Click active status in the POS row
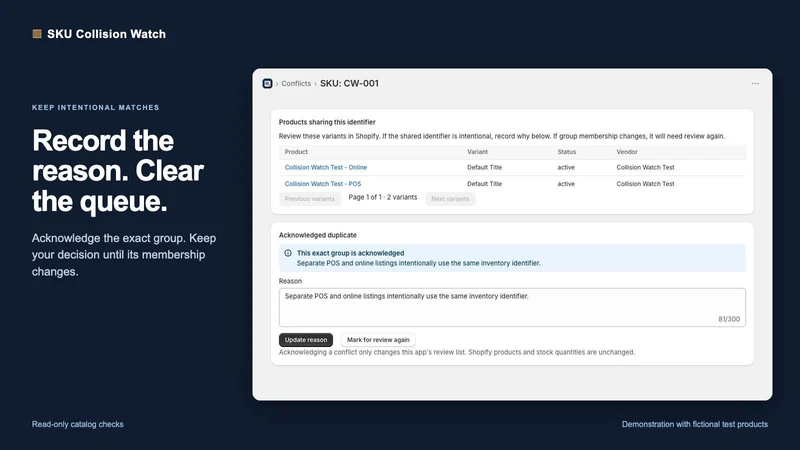 (x=566, y=184)
